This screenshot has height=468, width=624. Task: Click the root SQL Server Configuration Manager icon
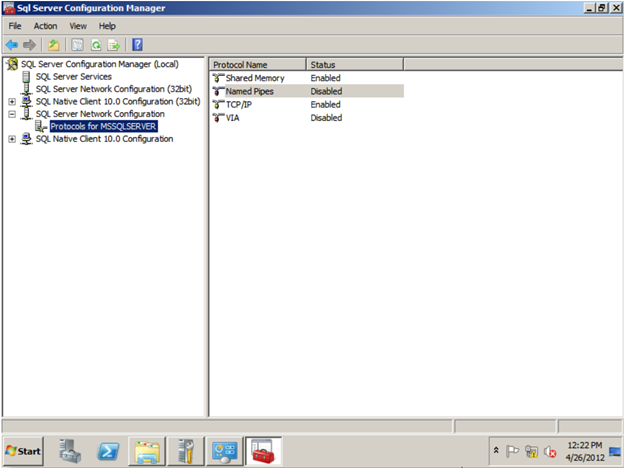coord(12,64)
